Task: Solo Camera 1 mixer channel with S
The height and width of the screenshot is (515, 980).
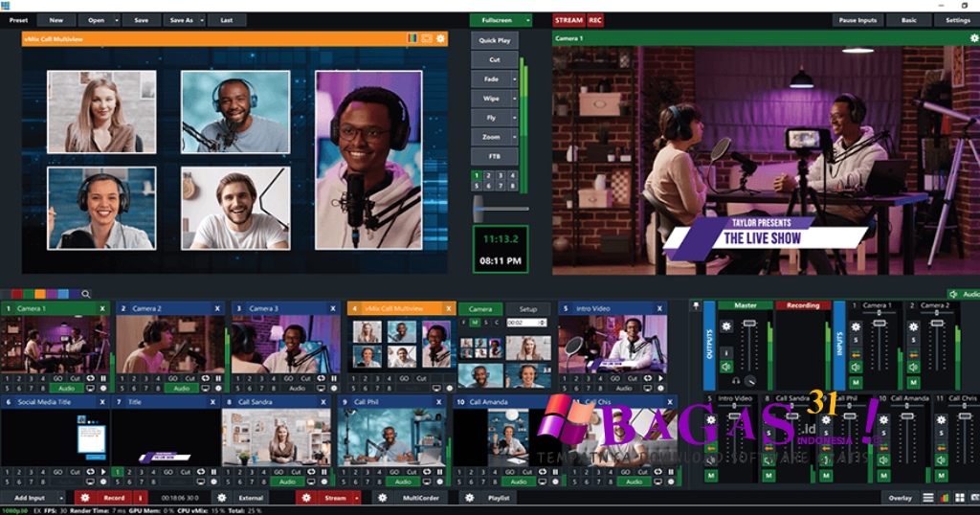Action: coord(856,341)
